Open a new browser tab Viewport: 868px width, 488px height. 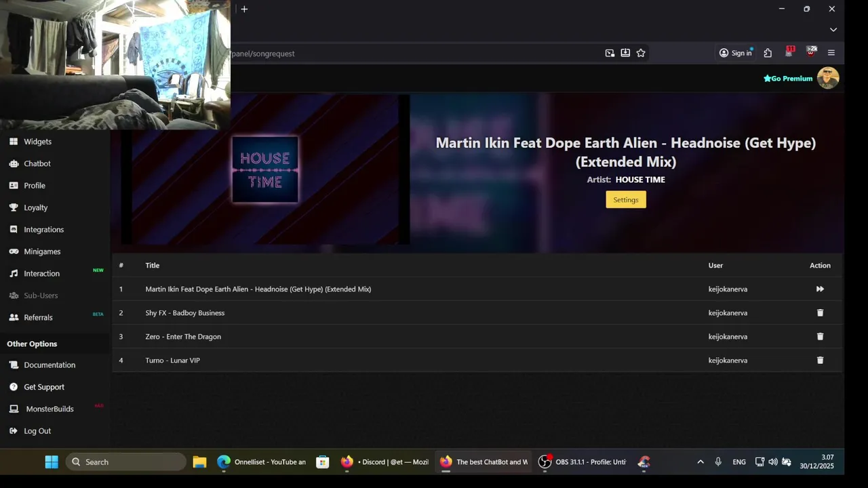pyautogui.click(x=244, y=9)
